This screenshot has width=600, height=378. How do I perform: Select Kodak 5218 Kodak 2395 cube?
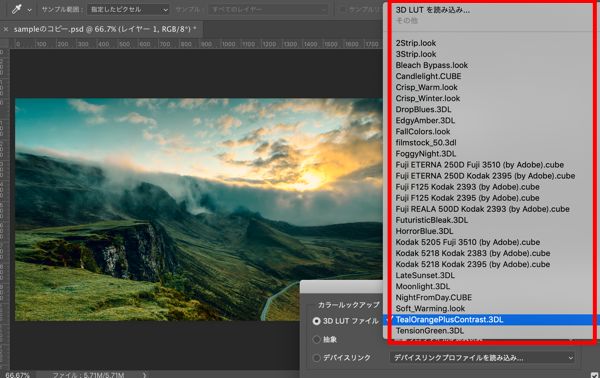(473, 264)
